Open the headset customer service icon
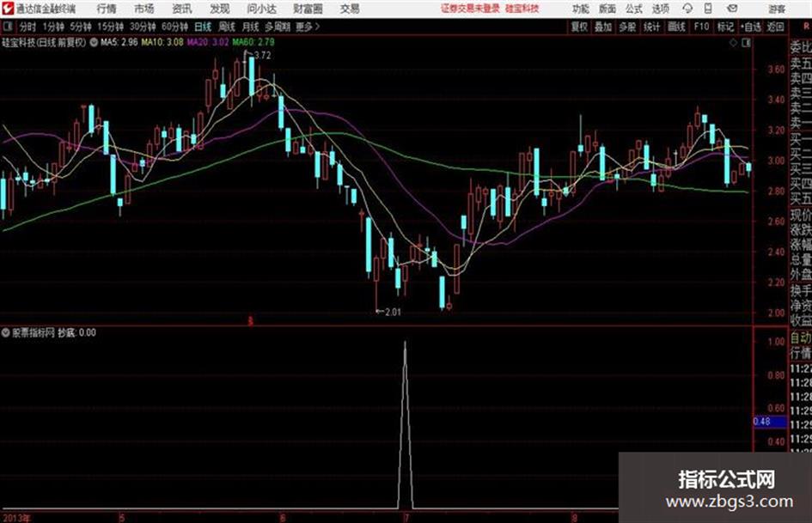812x523 pixels. (687, 9)
